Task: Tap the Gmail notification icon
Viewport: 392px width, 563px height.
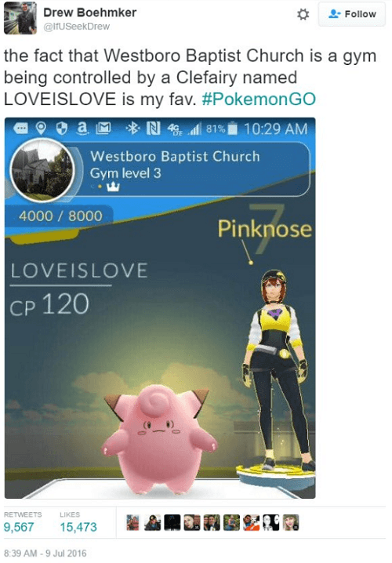Action: pyautogui.click(x=103, y=128)
